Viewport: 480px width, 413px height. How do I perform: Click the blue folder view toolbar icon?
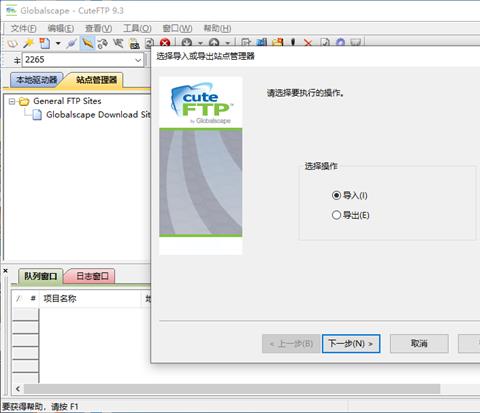point(262,42)
